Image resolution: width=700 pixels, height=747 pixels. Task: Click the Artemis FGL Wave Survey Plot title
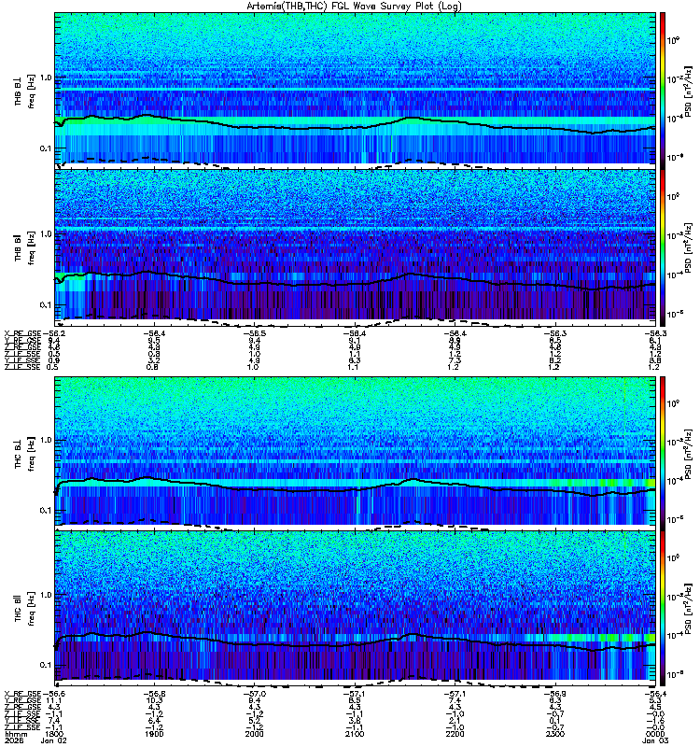(x=354, y=7)
